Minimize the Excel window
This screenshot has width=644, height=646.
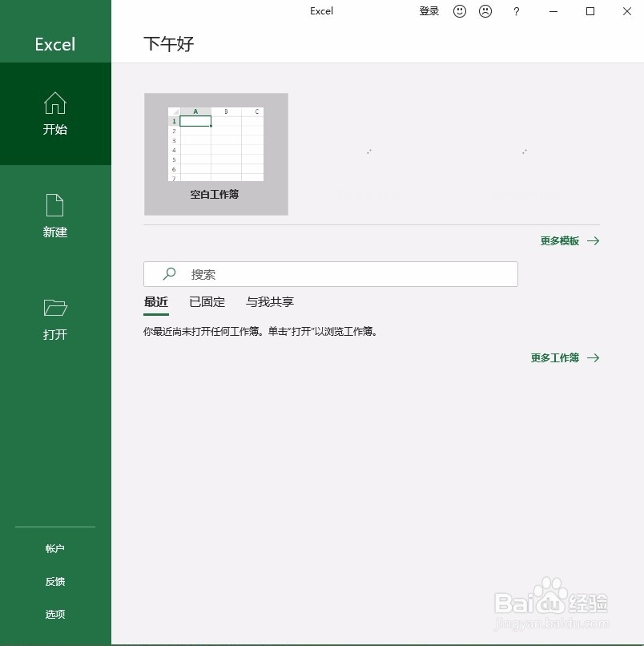click(x=553, y=11)
